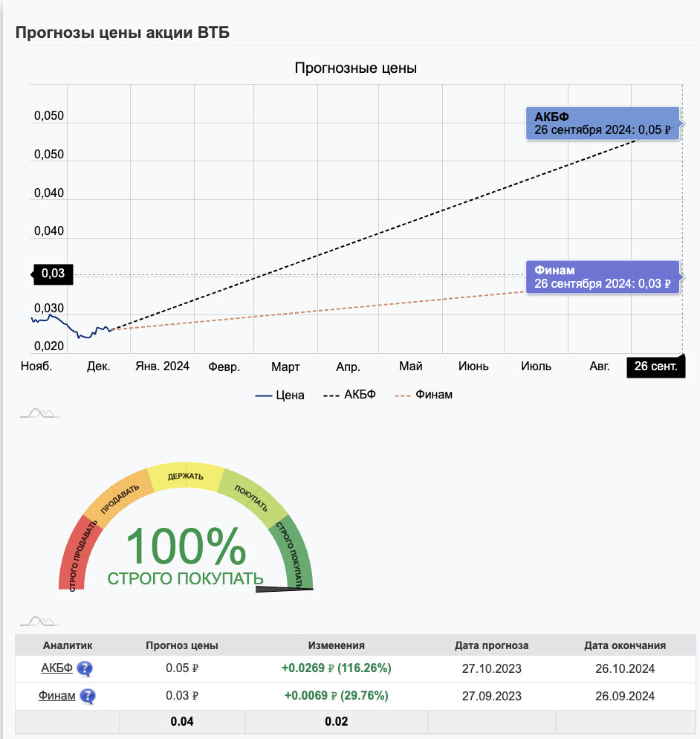
Task: Click the 0.03 ₽ forecast price cell
Action: [182, 696]
